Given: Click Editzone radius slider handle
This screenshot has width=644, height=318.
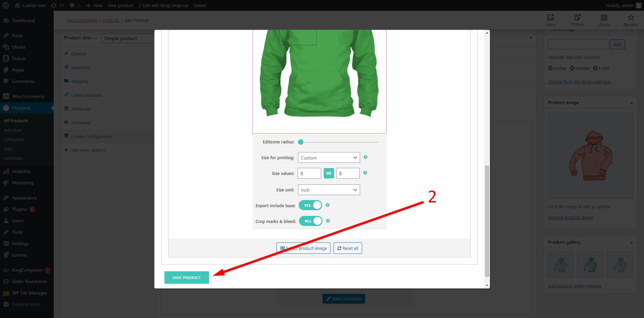Looking at the screenshot, I should [x=301, y=142].
